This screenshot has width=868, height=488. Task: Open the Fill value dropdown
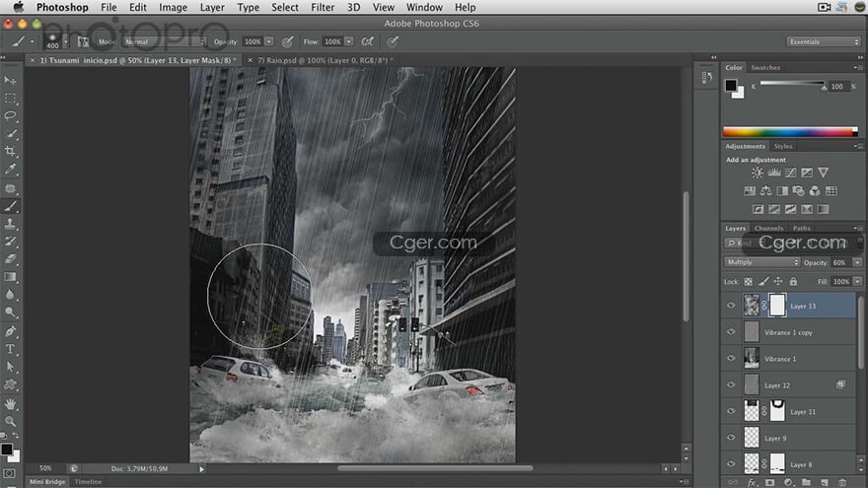[857, 282]
